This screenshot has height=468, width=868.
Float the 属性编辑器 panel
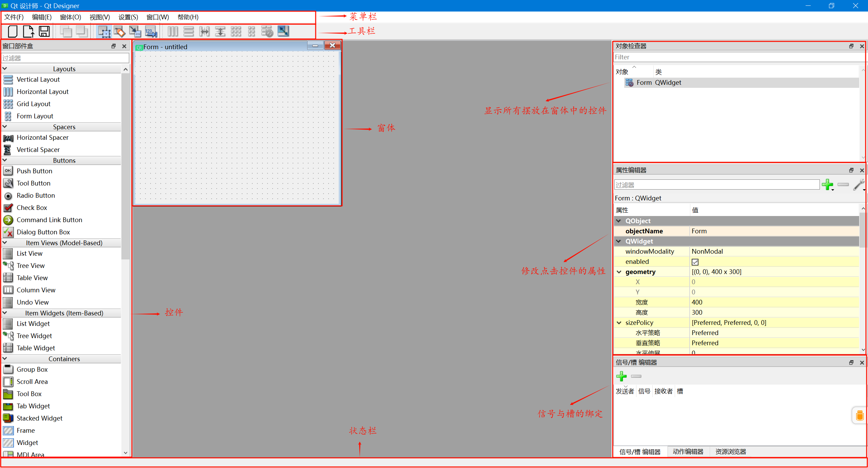point(851,170)
